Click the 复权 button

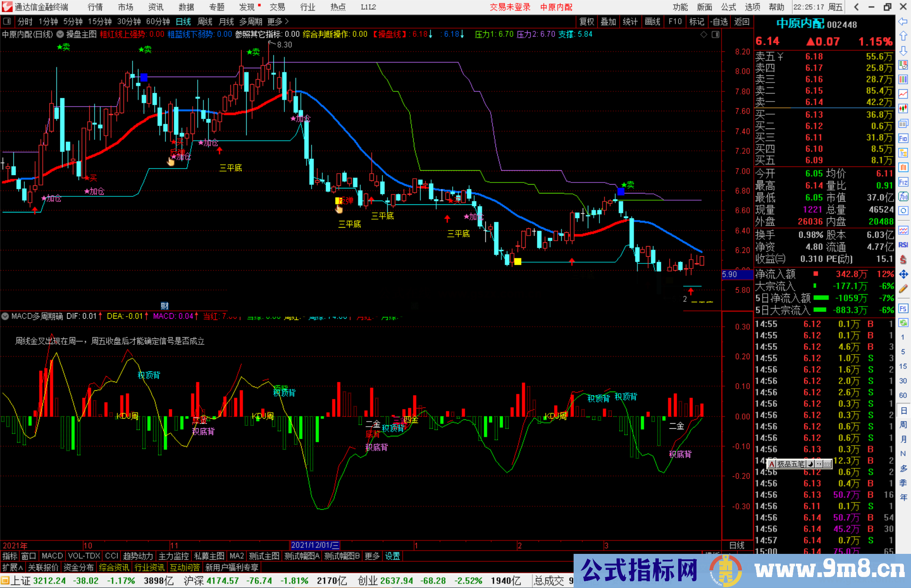(587, 21)
